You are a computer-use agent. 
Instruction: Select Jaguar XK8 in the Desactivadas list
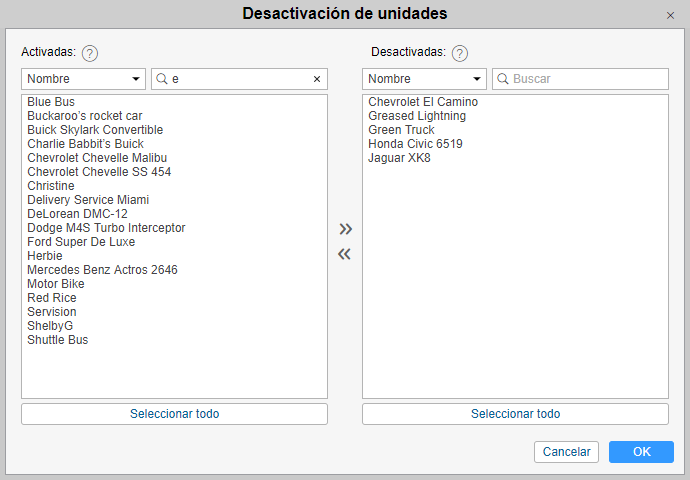[399, 158]
